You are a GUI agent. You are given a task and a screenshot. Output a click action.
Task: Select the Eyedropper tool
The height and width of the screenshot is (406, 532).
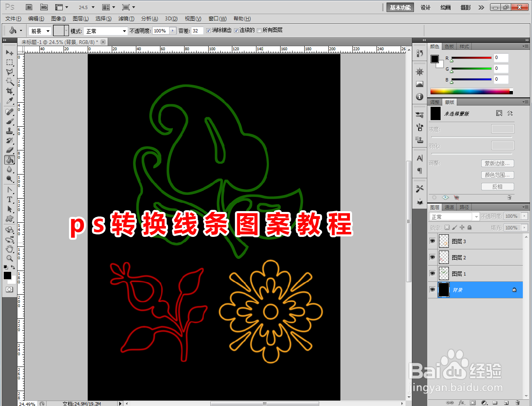tap(10, 101)
